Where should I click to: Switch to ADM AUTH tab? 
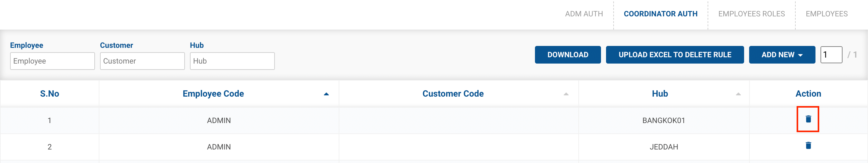coord(584,14)
